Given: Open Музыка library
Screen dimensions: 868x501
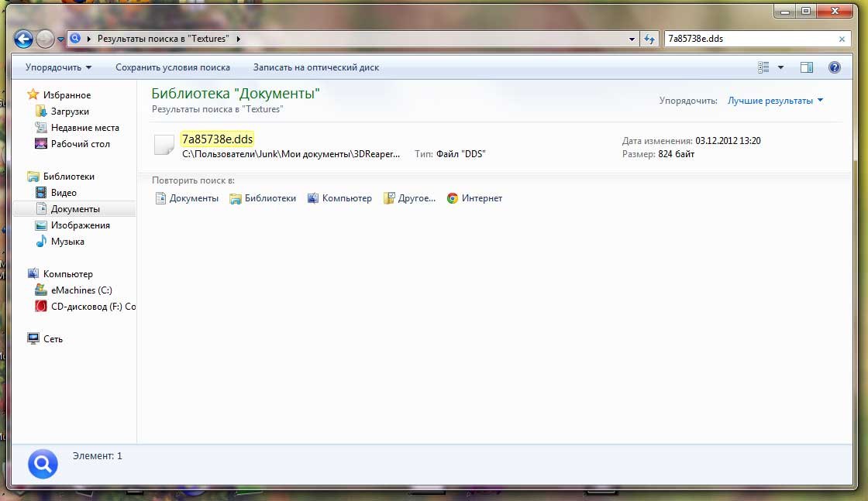Looking at the screenshot, I should click(x=67, y=242).
